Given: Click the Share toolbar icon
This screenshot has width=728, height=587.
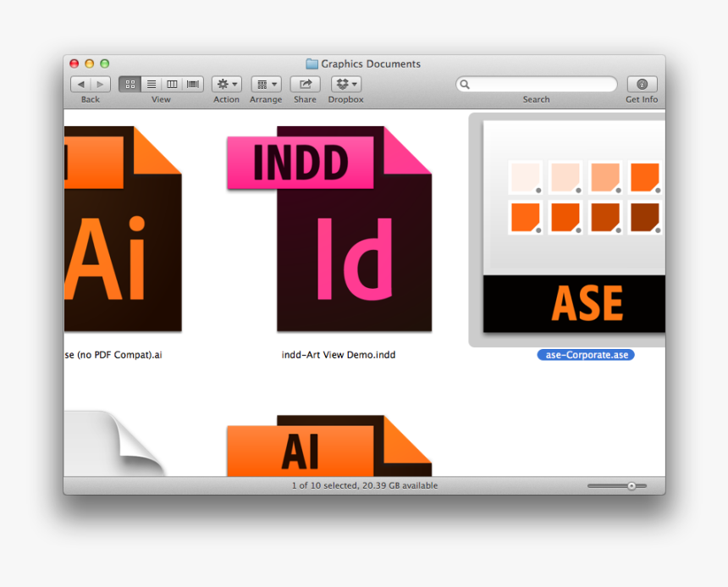Looking at the screenshot, I should pos(304,84).
